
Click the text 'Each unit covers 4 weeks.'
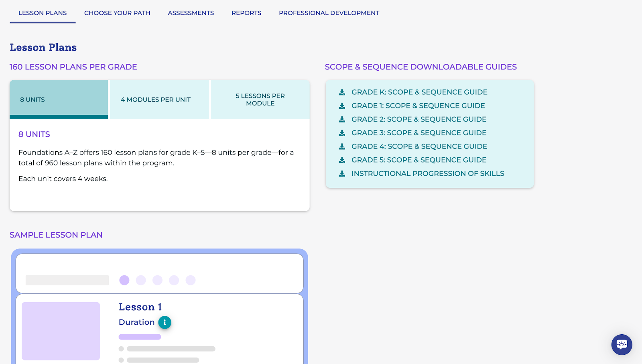tap(63, 179)
